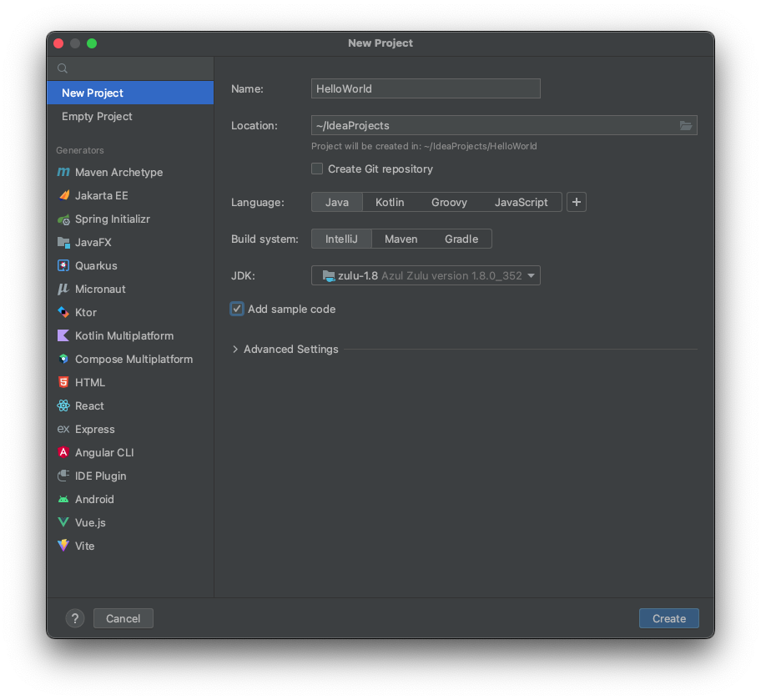
Task: Choose the Angular CLI generator label
Action: pyautogui.click(x=104, y=452)
